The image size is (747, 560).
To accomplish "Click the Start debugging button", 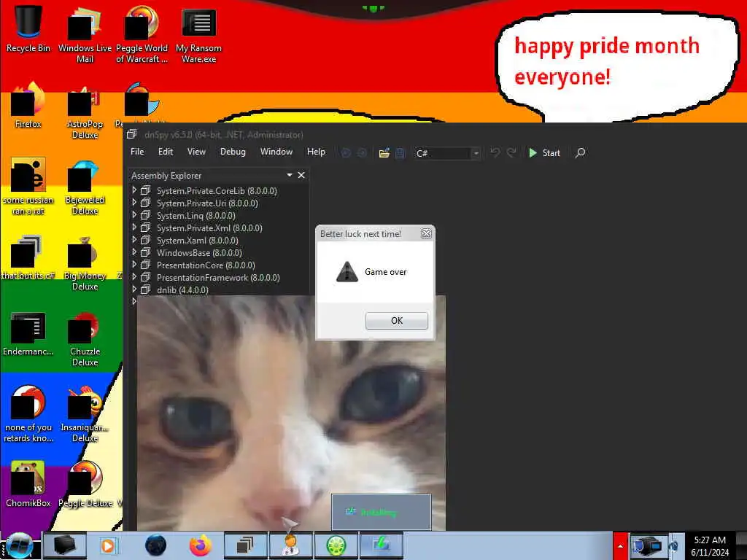I will coord(544,153).
